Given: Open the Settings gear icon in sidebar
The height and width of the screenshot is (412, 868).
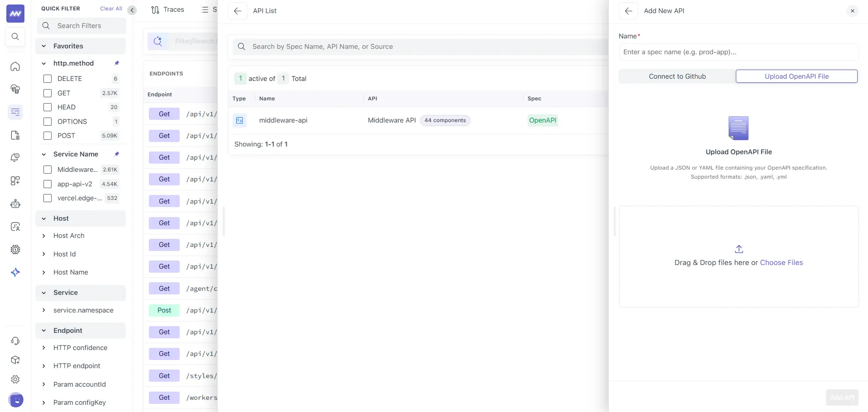Looking at the screenshot, I should click(x=15, y=379).
